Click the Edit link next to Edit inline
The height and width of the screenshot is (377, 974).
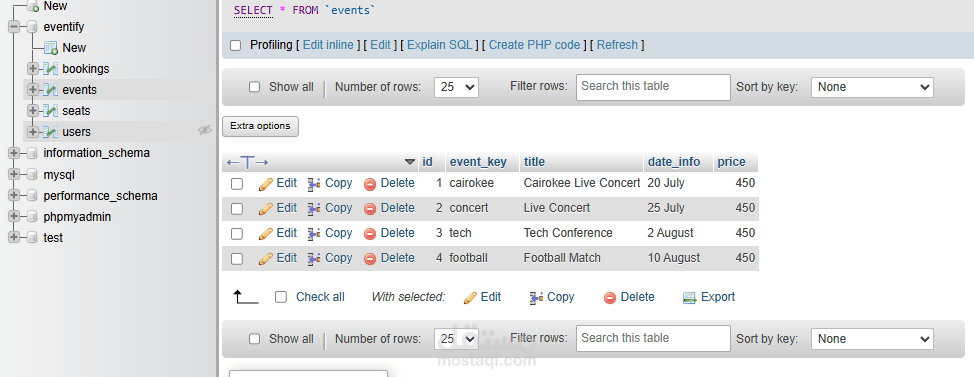381,45
